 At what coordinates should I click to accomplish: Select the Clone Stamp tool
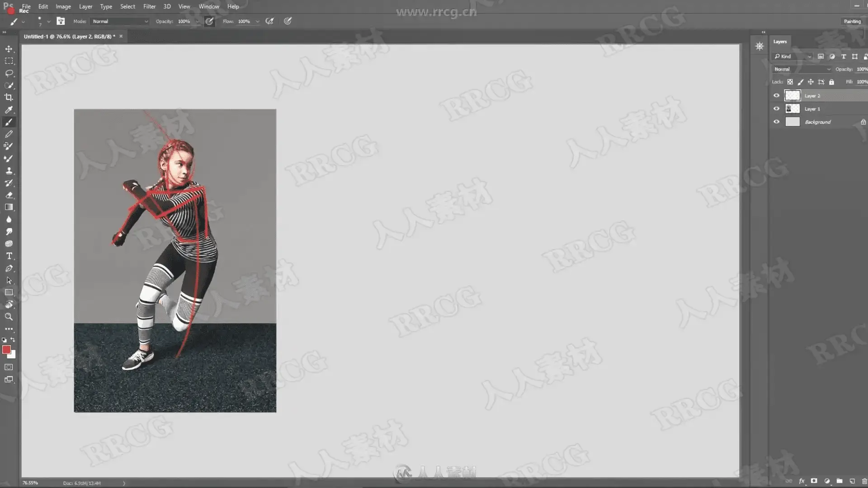click(x=9, y=171)
